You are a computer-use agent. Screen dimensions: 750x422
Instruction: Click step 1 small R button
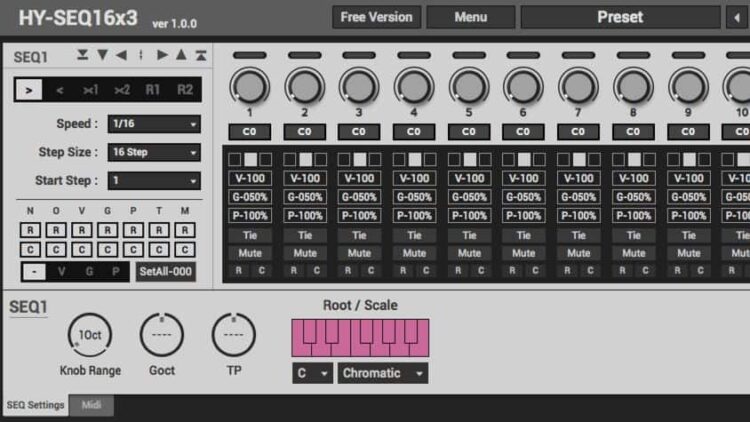239,270
